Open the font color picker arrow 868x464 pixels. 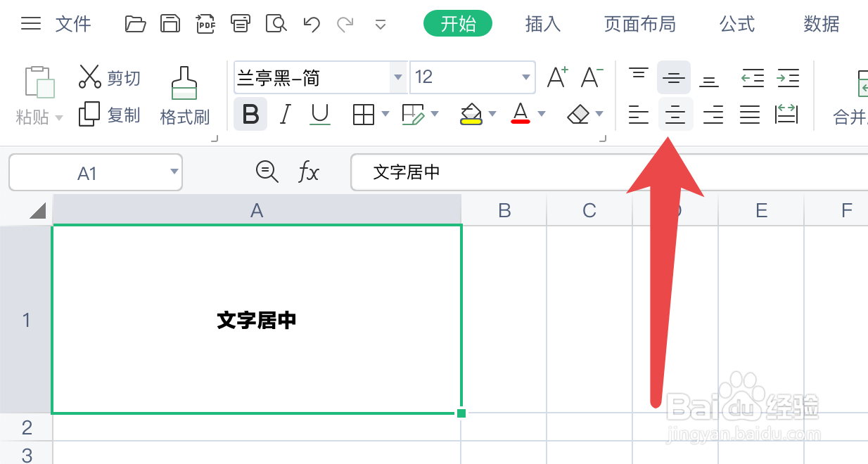tap(541, 114)
